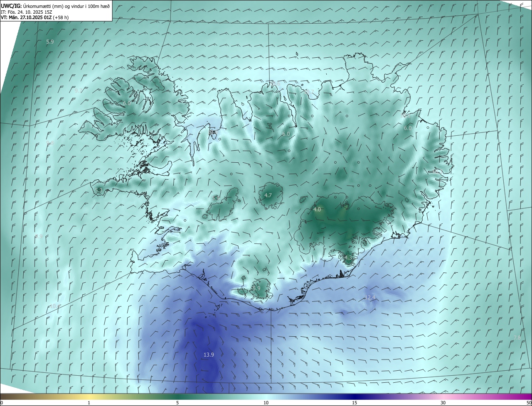This screenshot has height=406, width=532.
Task: Click the 0 tick on the color scale
Action: click(x=2, y=403)
